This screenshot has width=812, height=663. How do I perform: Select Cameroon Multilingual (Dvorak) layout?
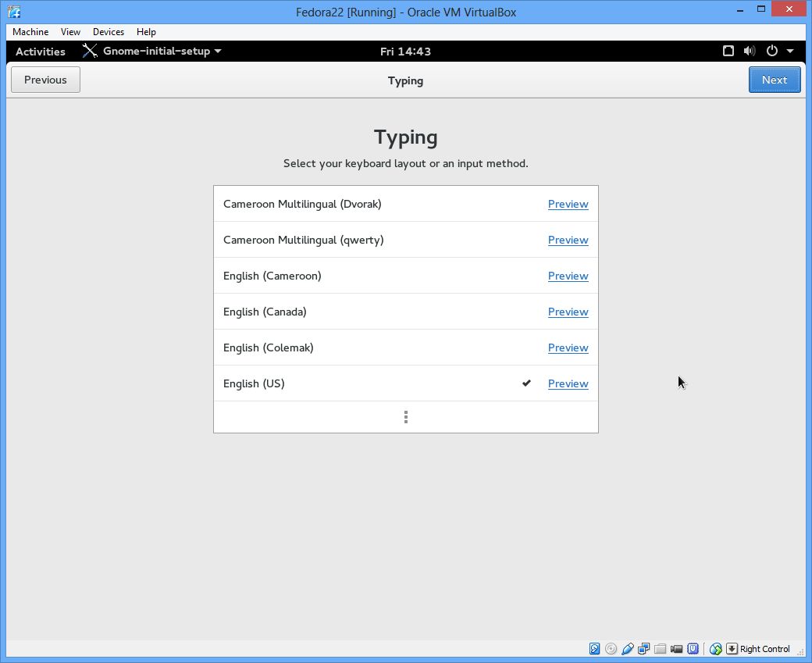[406, 204]
